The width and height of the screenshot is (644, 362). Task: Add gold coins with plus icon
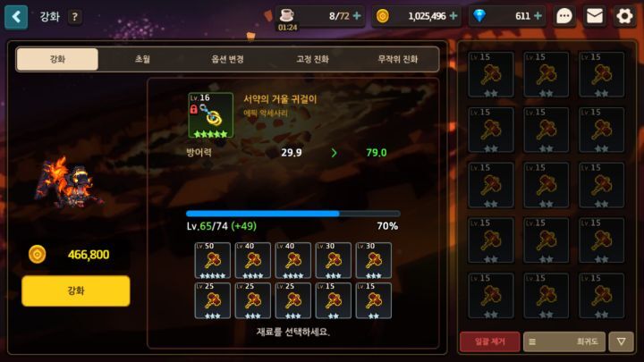453,16
